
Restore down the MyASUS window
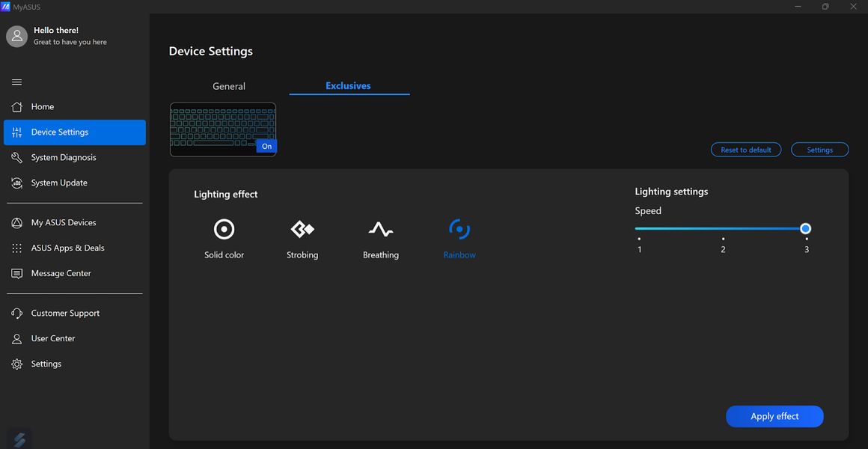coord(825,7)
